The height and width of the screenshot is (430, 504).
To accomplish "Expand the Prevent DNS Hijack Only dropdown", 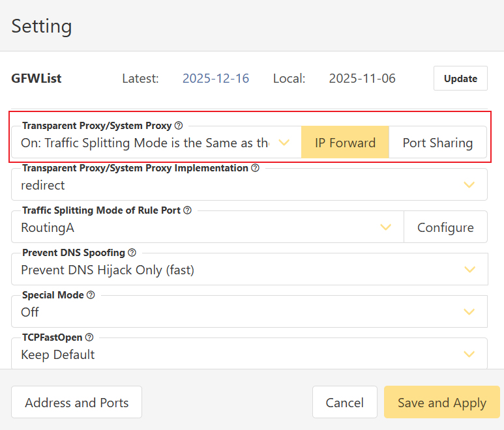I will pos(249,270).
